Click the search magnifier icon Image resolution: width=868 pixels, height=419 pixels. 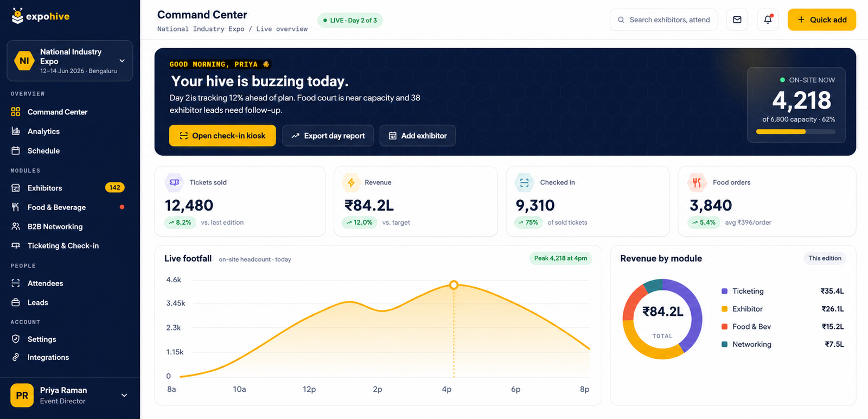point(621,20)
